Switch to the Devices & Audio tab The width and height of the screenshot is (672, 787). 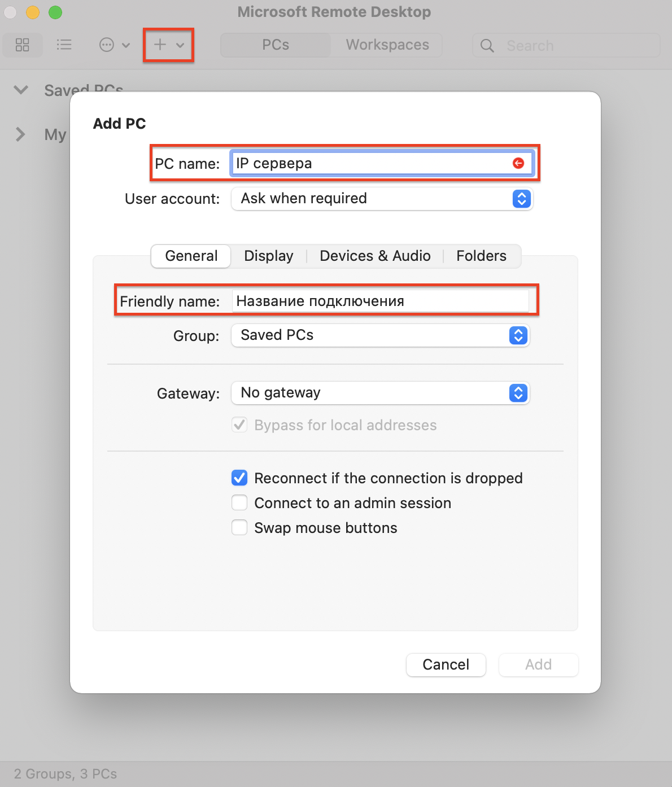coord(375,256)
